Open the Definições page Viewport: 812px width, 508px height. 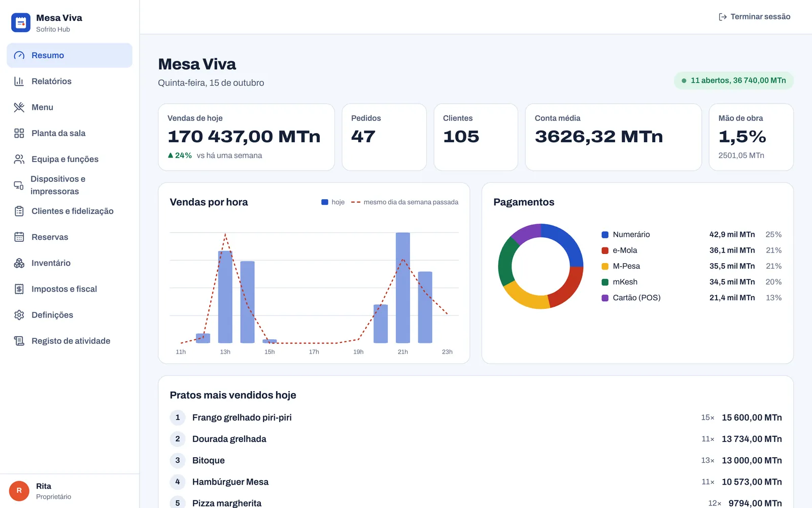70,315
